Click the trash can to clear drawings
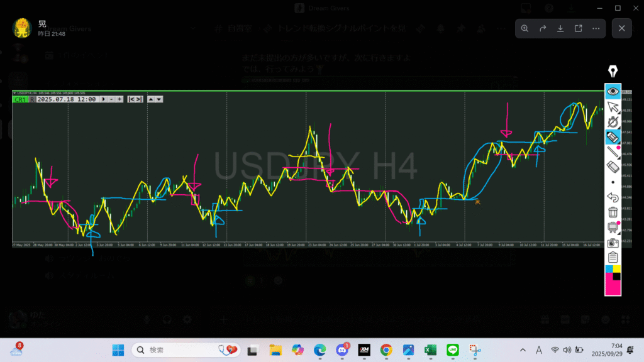 click(613, 212)
